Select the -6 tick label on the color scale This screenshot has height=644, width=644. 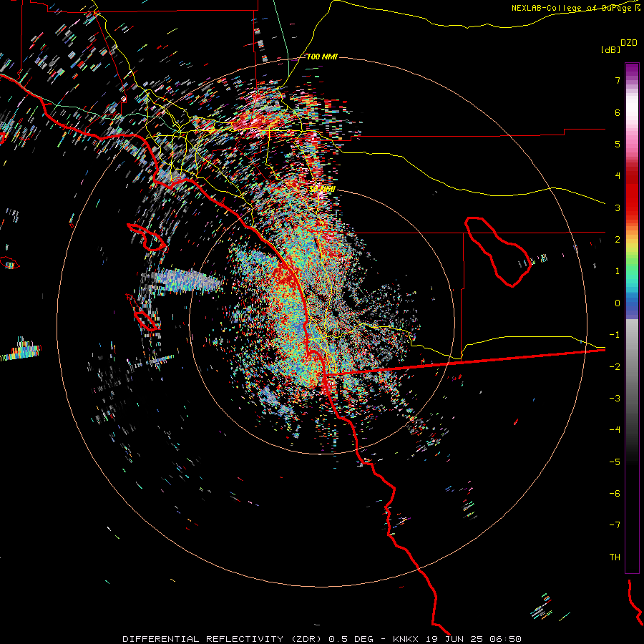(615, 494)
